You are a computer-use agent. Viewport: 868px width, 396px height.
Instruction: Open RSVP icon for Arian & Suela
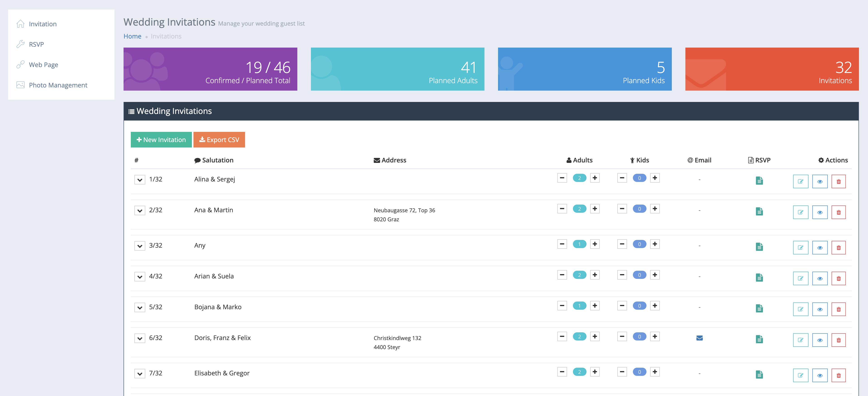click(x=759, y=278)
